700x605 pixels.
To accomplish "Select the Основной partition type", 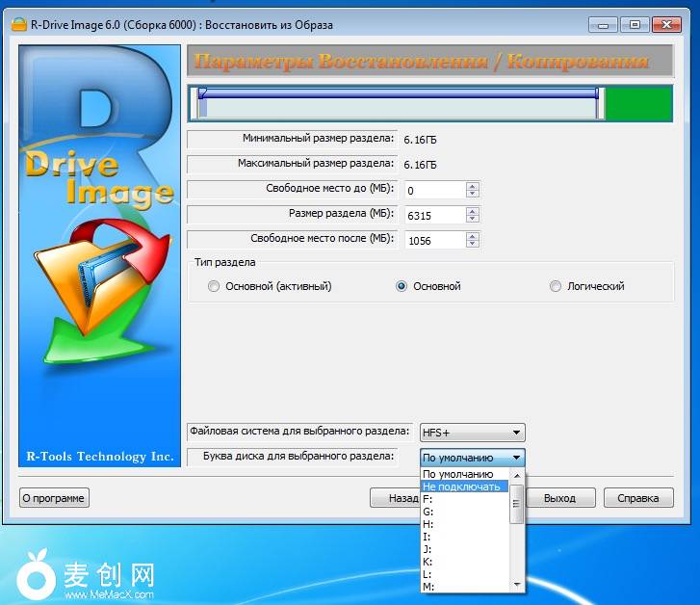I will tap(402, 286).
